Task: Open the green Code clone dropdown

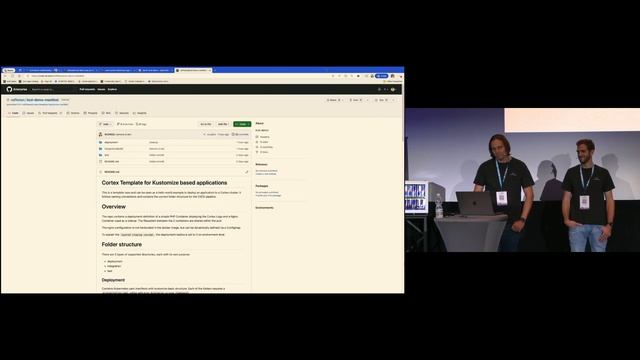Action: tap(242, 124)
